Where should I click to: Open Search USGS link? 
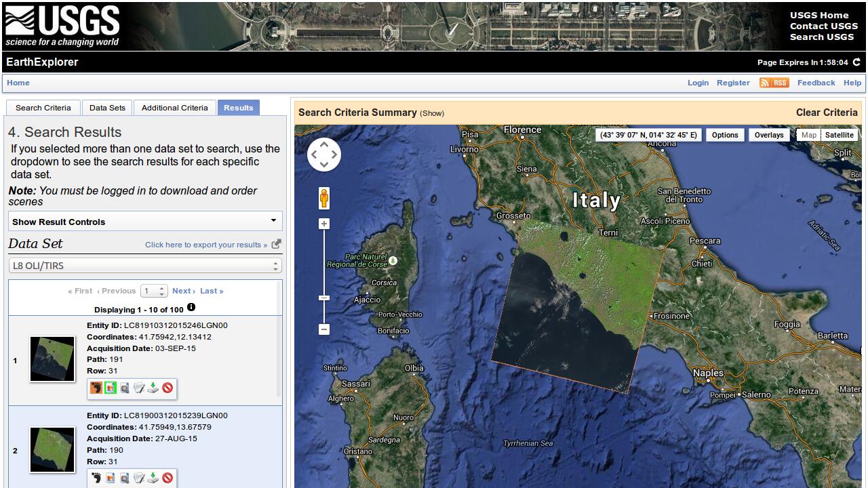pyautogui.click(x=822, y=37)
